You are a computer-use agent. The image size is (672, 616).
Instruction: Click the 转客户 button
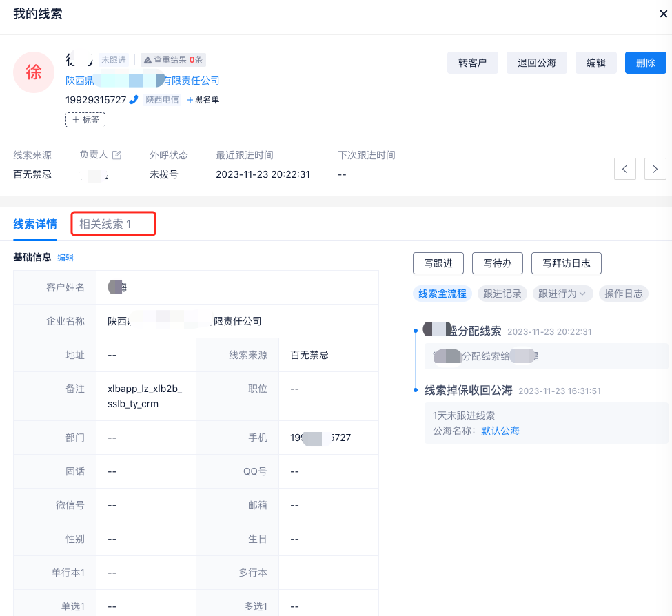click(472, 63)
